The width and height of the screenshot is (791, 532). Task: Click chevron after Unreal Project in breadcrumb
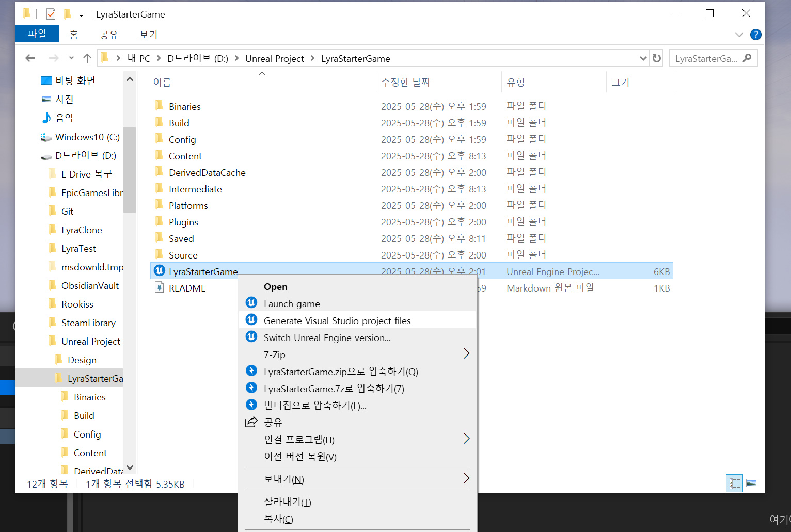pos(312,58)
